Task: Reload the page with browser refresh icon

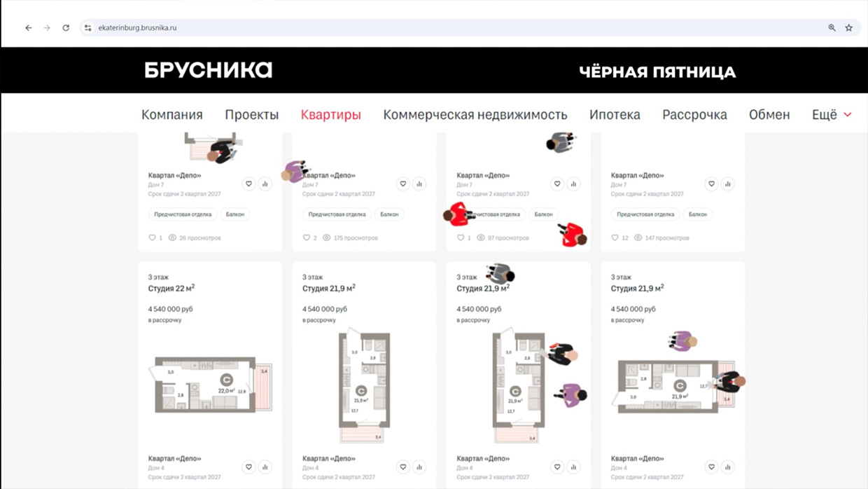Action: pyautogui.click(x=66, y=28)
